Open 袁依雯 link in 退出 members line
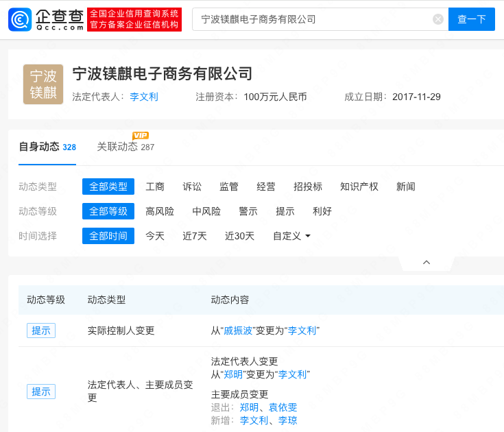The image size is (504, 432). tap(283, 407)
